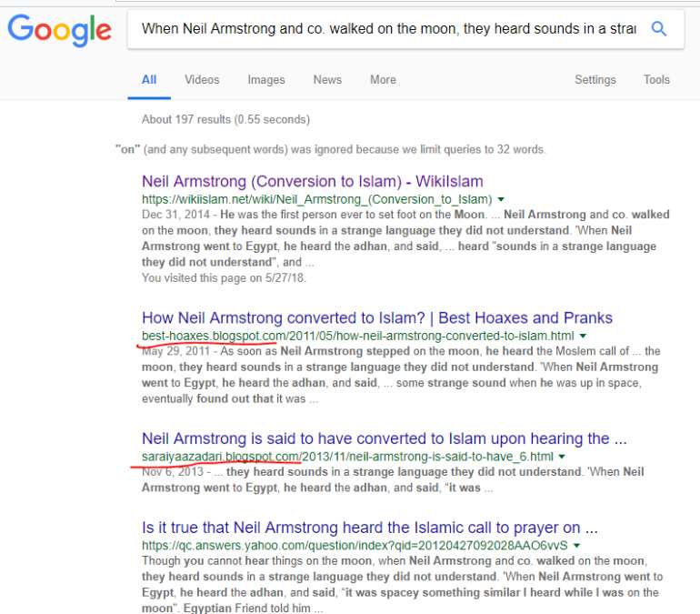
Task: Click the 'limit queries to 32 words' notice
Action: coord(330,149)
